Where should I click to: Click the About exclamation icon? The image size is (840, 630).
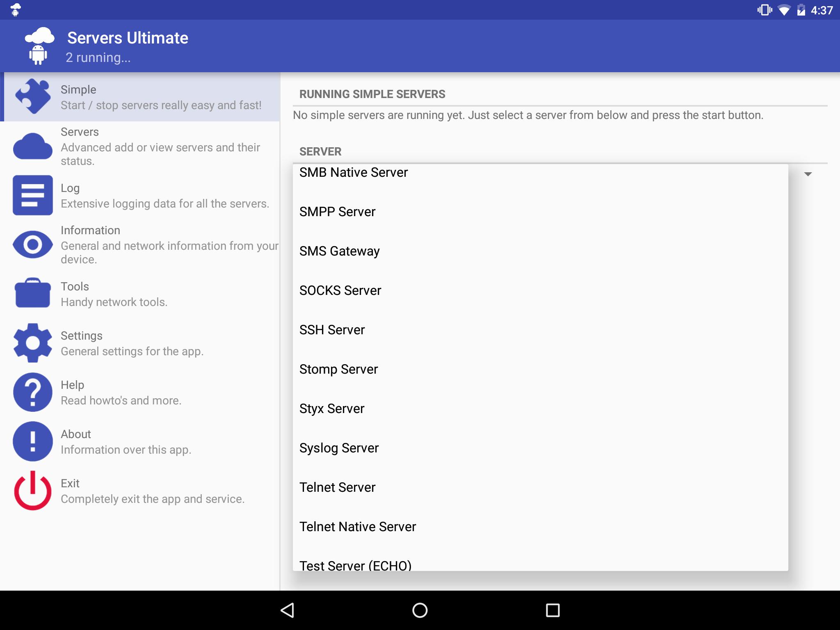[x=33, y=441]
